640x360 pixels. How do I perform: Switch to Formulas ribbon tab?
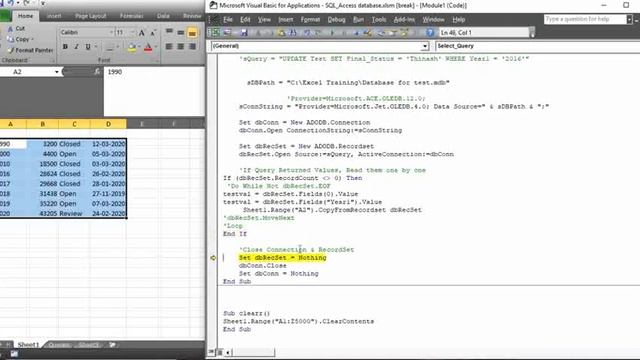[131, 16]
